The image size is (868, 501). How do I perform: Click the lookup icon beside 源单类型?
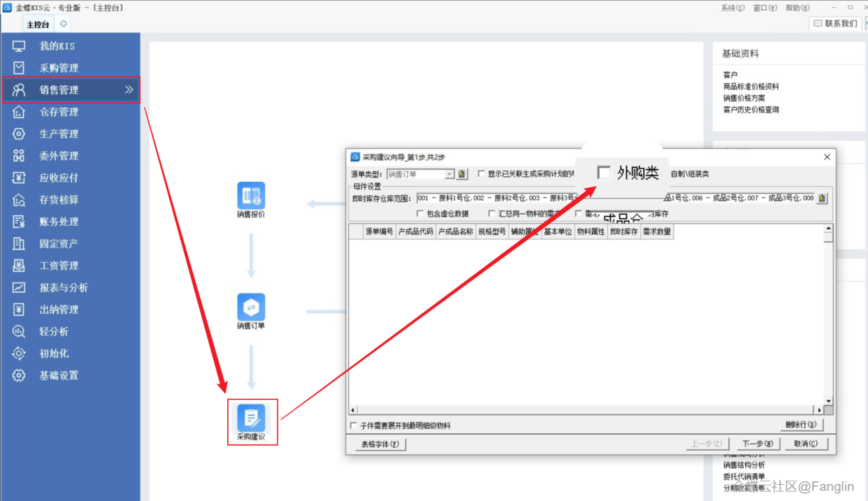462,174
